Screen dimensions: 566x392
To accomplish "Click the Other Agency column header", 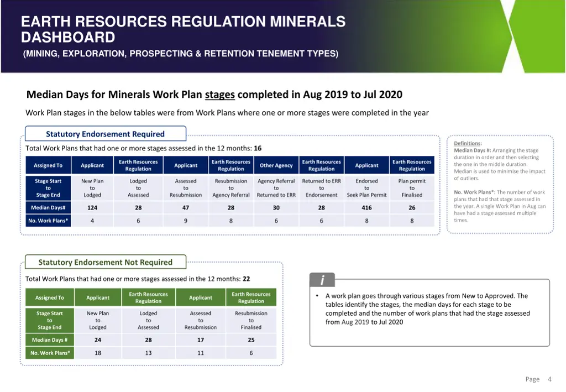I will point(276,165).
